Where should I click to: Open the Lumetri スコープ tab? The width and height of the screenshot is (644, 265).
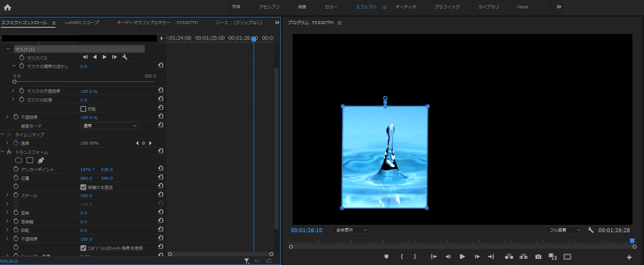82,22
